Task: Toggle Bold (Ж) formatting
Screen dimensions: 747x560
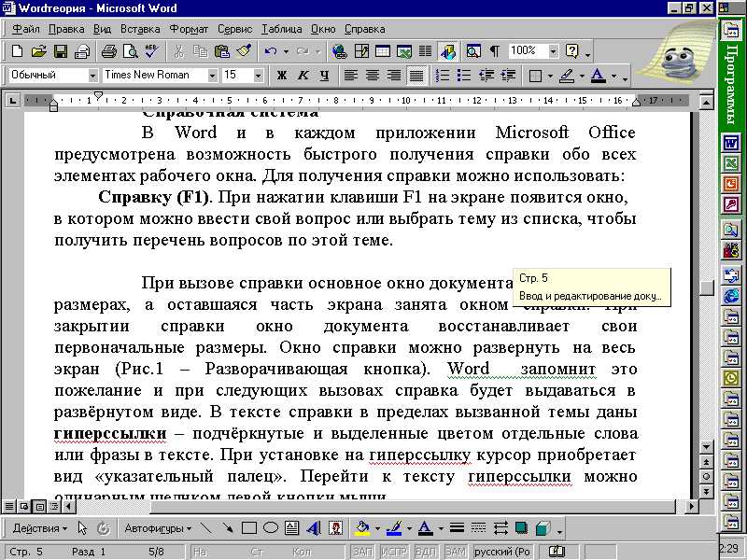Action: tap(282, 76)
